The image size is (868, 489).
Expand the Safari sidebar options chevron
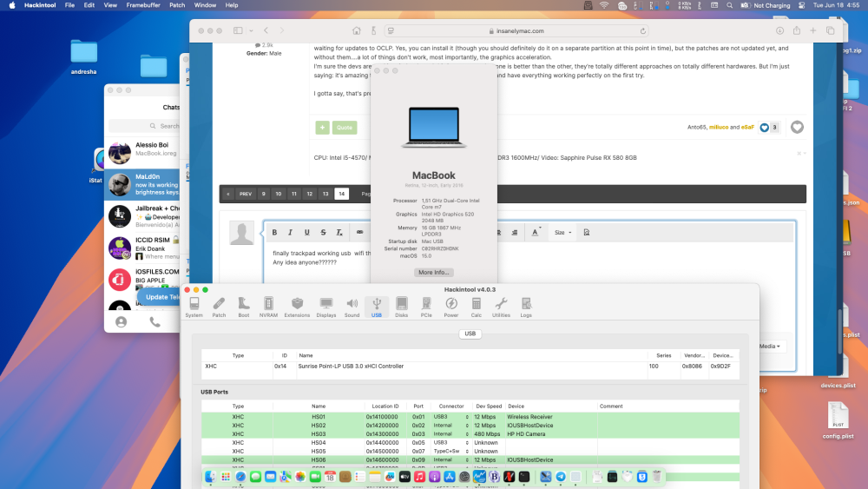click(252, 31)
